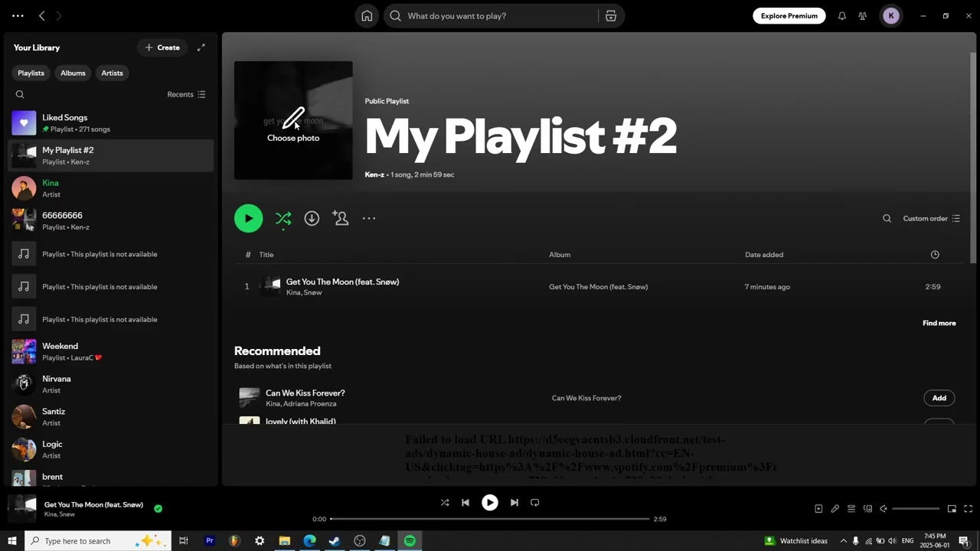This screenshot has height=551, width=980.
Task: Sort by Album column header
Action: pos(560,255)
